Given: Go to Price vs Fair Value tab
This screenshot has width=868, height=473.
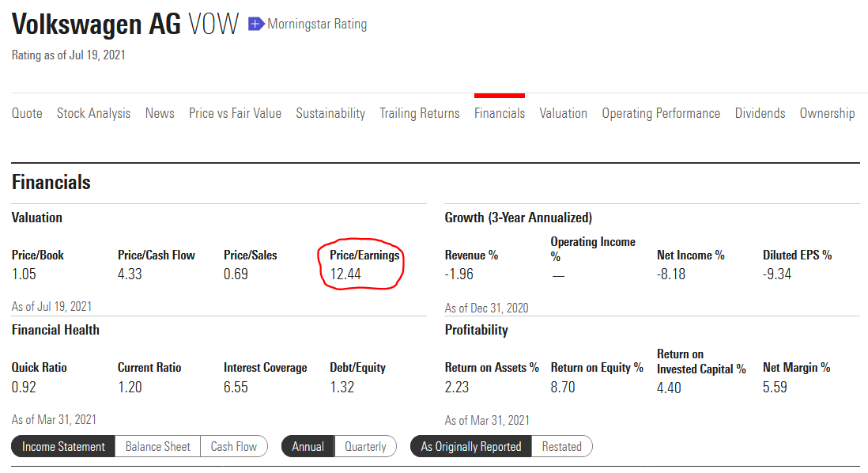Looking at the screenshot, I should (x=235, y=113).
